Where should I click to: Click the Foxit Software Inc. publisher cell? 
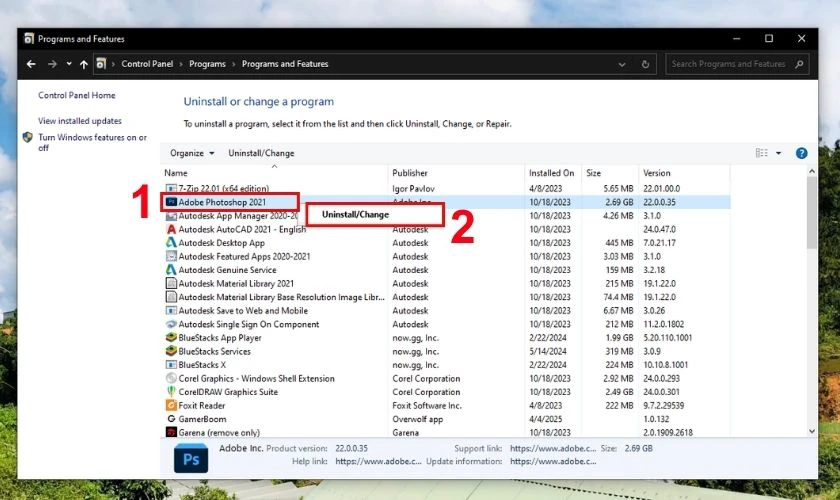point(426,406)
